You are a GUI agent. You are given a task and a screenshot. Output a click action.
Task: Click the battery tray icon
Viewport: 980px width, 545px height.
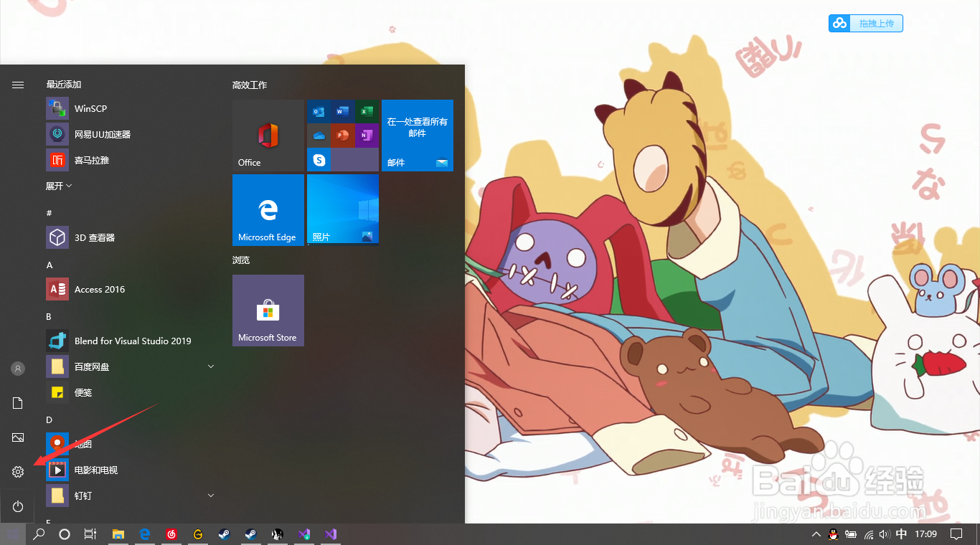(x=852, y=534)
